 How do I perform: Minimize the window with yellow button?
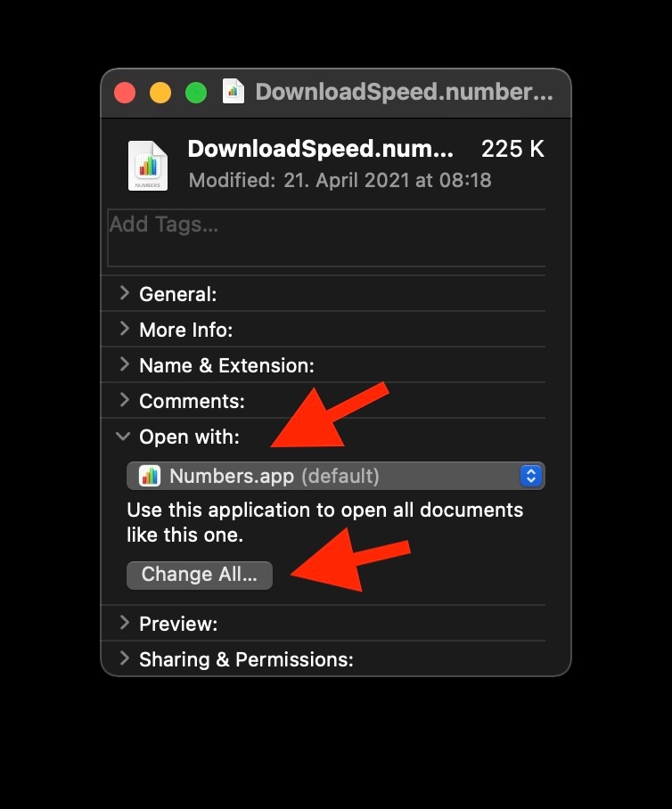160,93
